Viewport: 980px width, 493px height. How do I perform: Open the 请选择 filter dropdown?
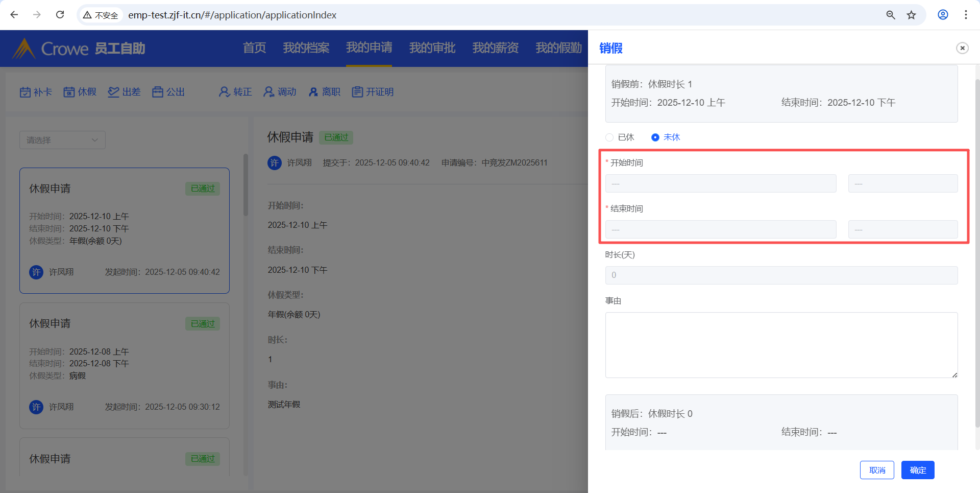point(62,140)
